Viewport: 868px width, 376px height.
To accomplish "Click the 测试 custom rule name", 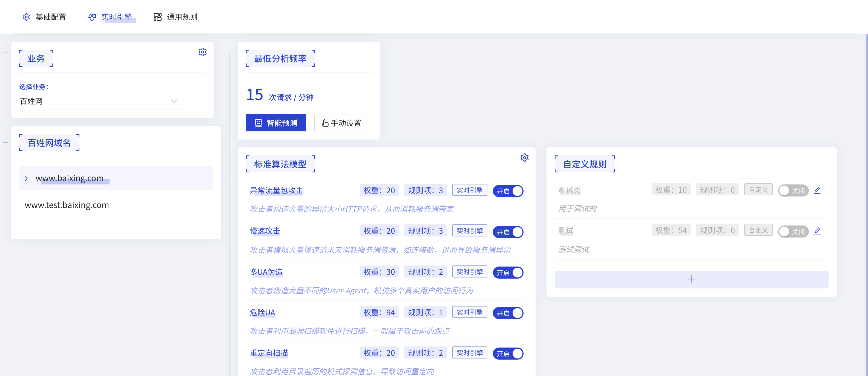I will tap(565, 231).
